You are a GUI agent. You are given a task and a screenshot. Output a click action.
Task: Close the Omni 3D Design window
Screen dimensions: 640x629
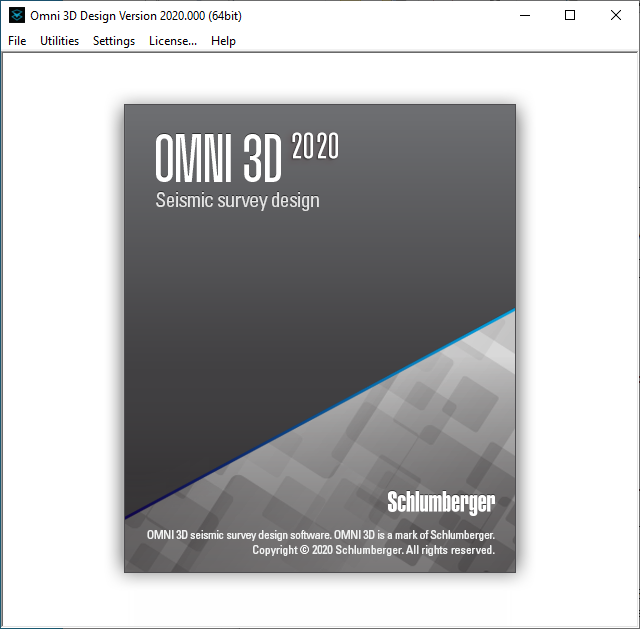[x=616, y=16]
